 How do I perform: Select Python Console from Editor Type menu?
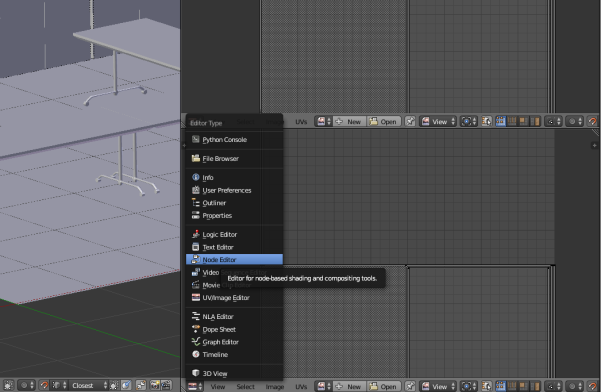pyautogui.click(x=234, y=139)
